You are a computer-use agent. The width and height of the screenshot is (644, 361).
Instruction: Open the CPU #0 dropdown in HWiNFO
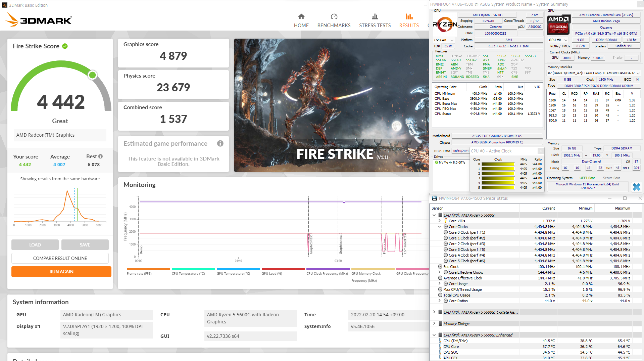tap(444, 40)
